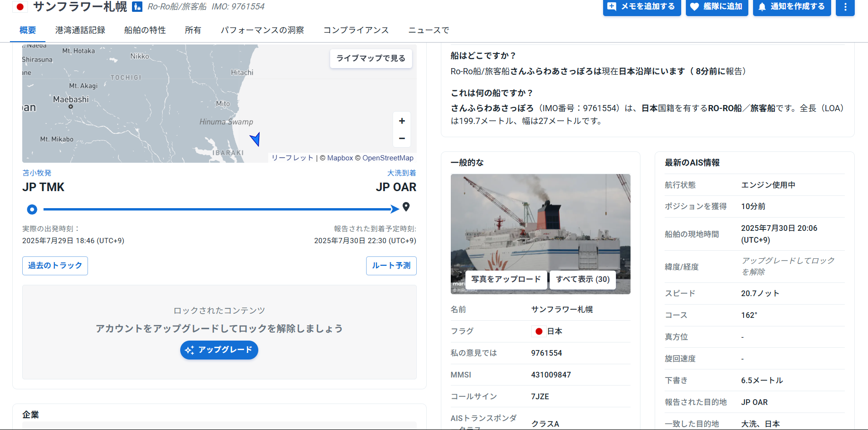Click アップグレードしてロックを解除 in 緯度/経度 row
Screen dimensions: 868x430
(788, 266)
